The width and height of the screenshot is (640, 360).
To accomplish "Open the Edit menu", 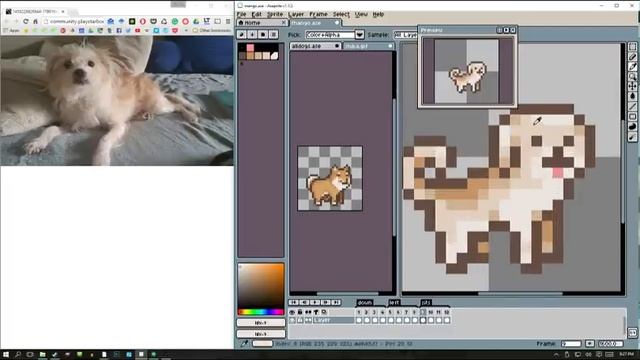I will 256,14.
